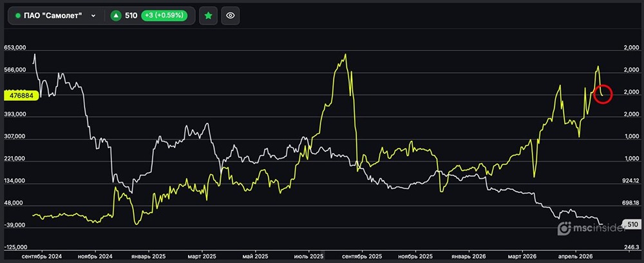Image resolution: width=644 pixels, height=263 pixels.
Task: Click the апрель 2026 date label
Action: (575, 256)
